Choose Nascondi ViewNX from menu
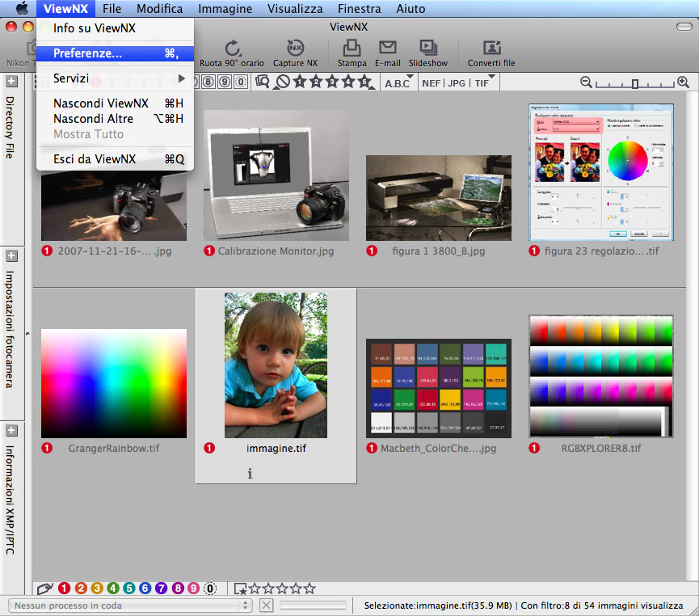Image resolution: width=699 pixels, height=616 pixels. [115, 103]
